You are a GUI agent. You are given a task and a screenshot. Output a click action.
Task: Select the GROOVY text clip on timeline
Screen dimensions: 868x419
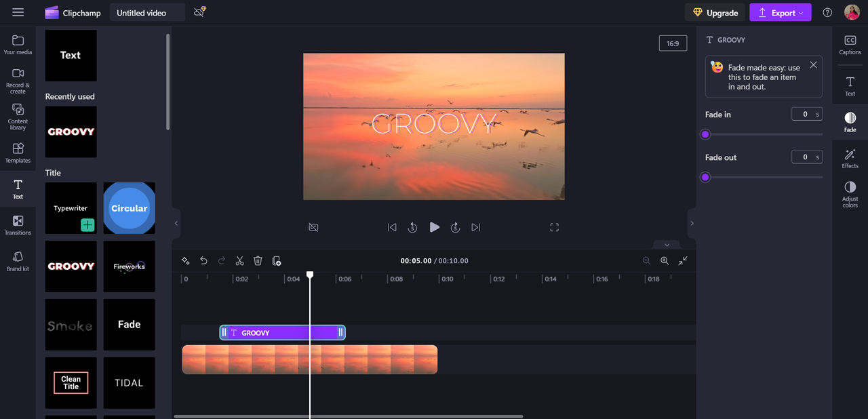pos(283,332)
